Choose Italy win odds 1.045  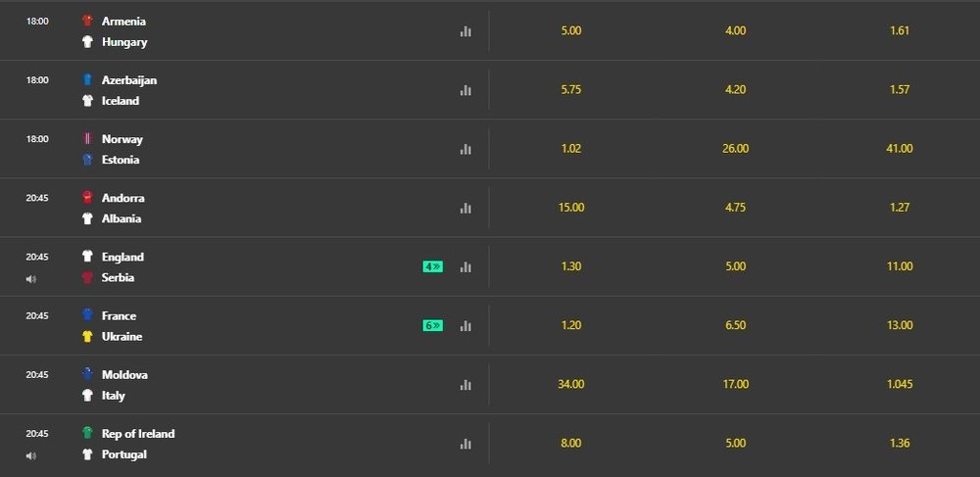click(900, 384)
